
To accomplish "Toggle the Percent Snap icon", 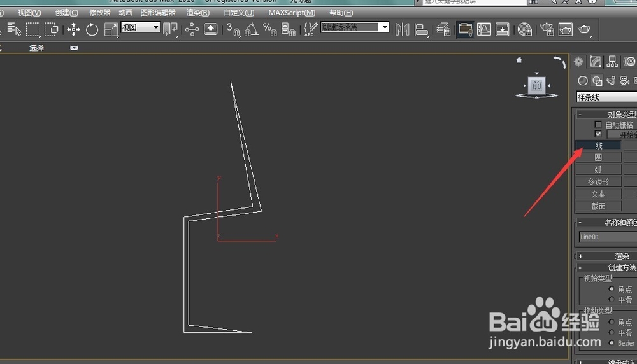I will point(269,29).
